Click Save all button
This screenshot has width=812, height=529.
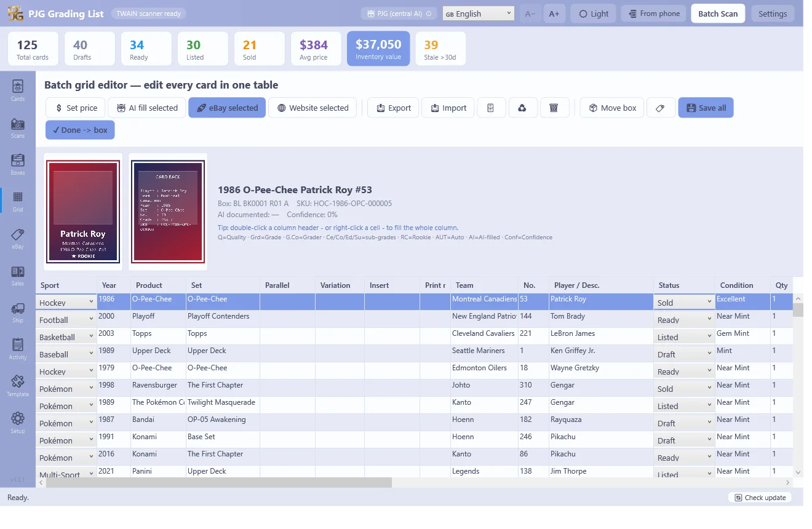[x=706, y=108]
